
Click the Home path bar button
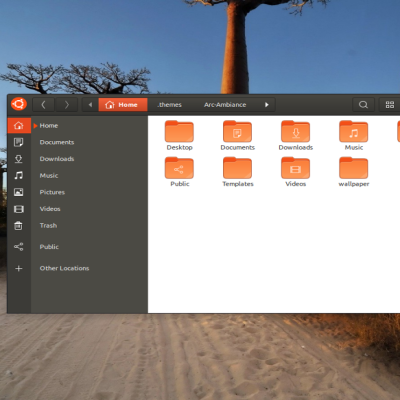coord(123,105)
